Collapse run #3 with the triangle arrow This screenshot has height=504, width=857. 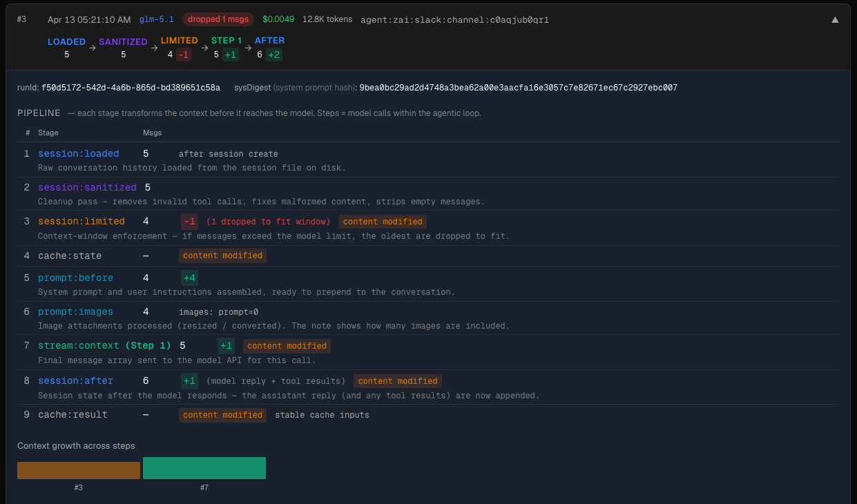click(835, 20)
